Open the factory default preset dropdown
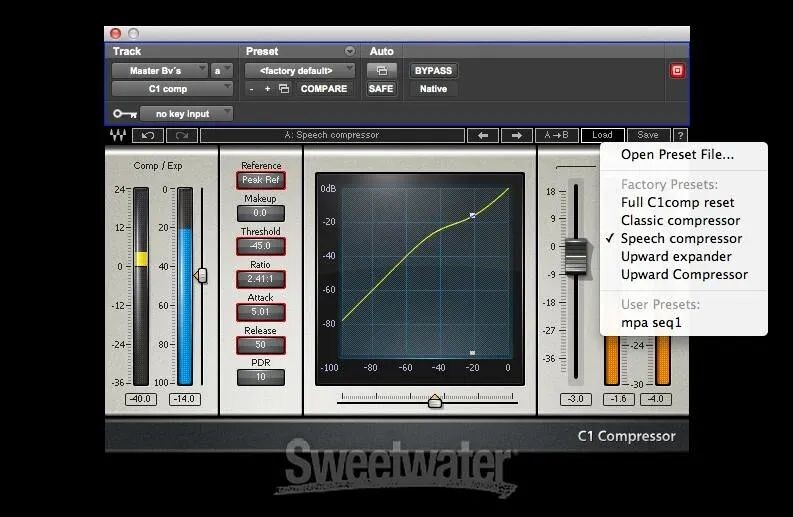 pos(300,71)
